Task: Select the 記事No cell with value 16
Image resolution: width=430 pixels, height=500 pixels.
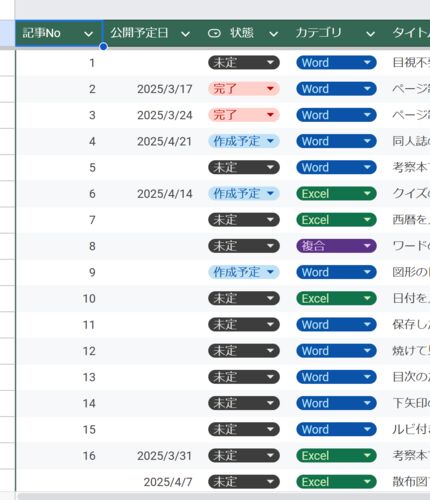Action: click(59, 456)
